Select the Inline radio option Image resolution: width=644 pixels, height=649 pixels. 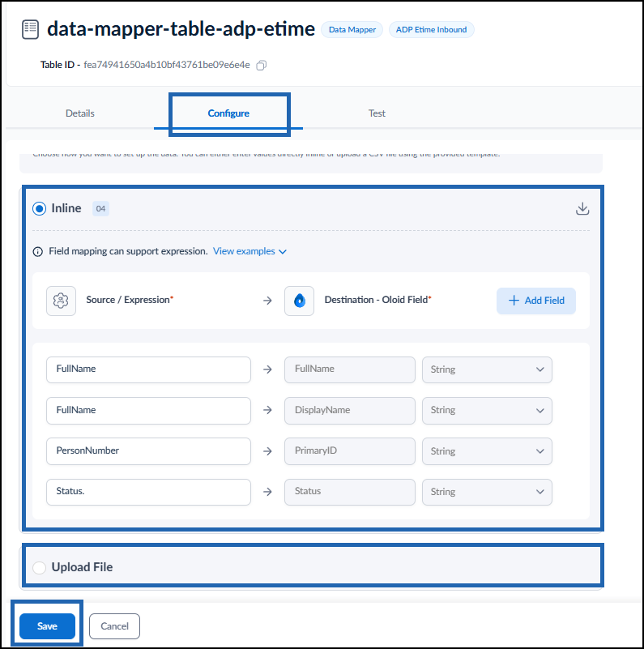click(40, 208)
